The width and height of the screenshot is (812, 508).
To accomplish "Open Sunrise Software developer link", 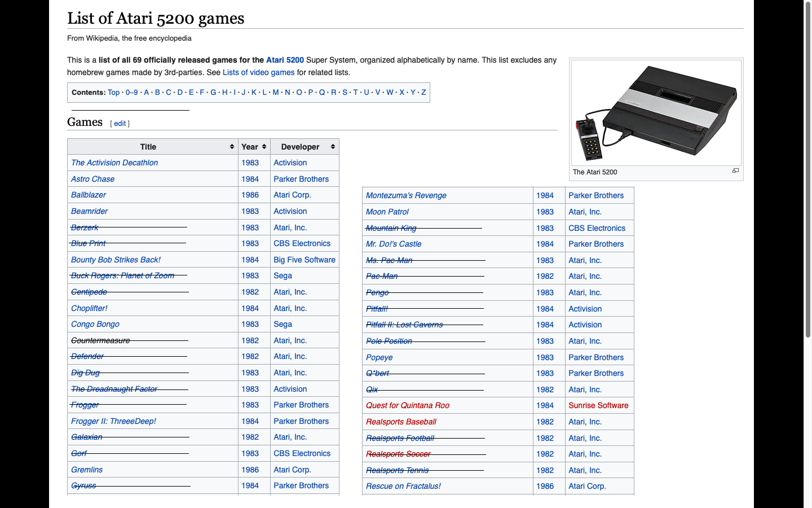I will tap(598, 405).
